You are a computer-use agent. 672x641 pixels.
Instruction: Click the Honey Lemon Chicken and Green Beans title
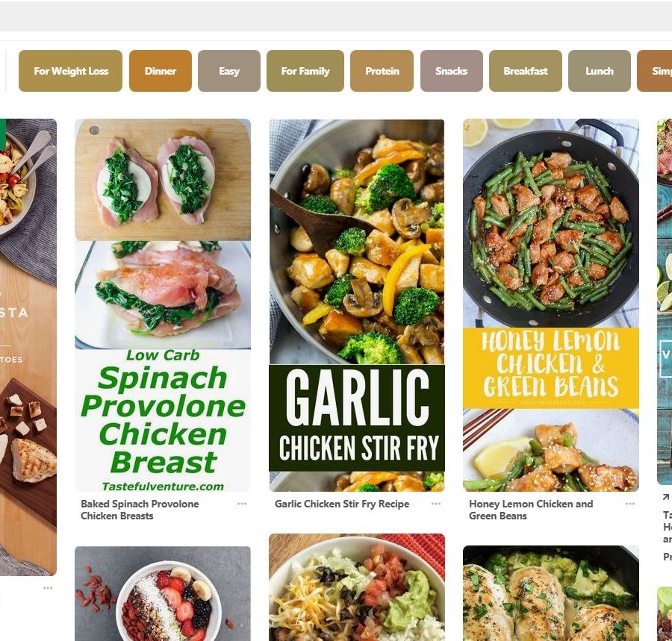(531, 510)
